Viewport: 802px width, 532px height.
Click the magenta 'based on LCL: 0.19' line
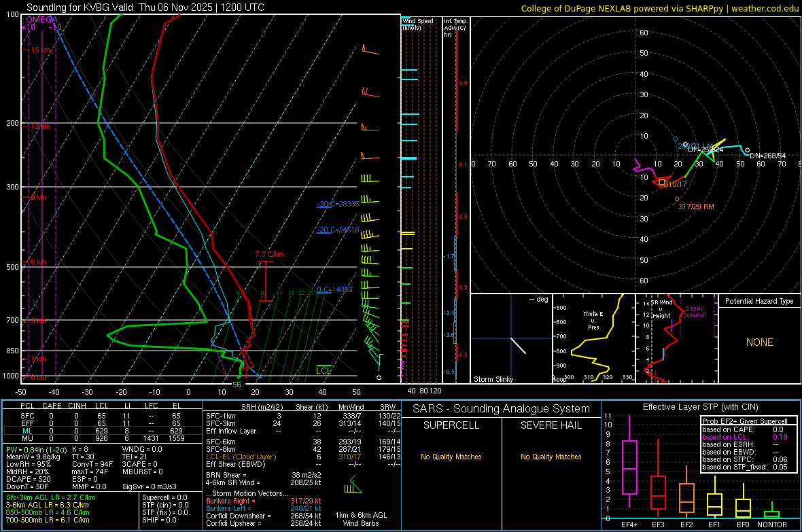(745, 437)
